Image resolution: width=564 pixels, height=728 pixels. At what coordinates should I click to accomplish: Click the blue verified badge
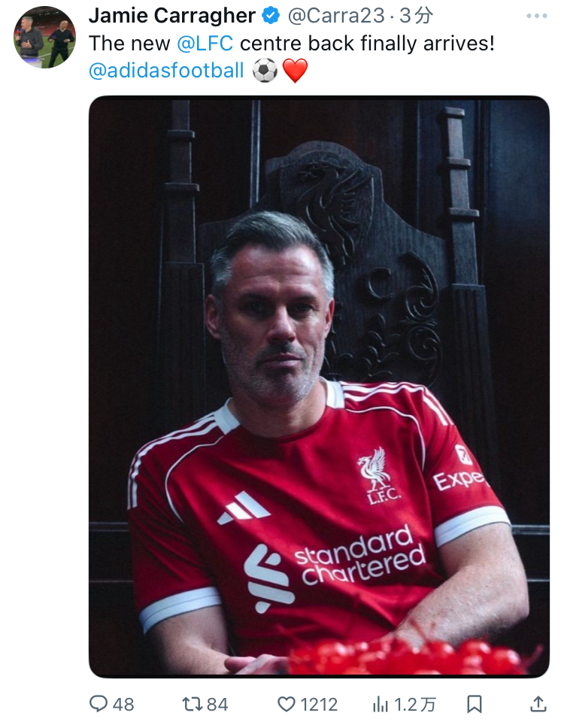pyautogui.click(x=271, y=16)
